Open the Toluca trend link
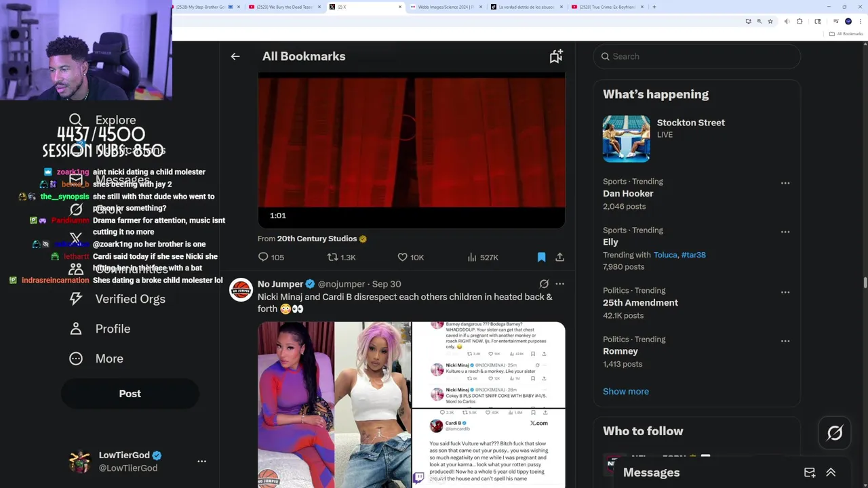The image size is (868, 488). click(x=665, y=255)
